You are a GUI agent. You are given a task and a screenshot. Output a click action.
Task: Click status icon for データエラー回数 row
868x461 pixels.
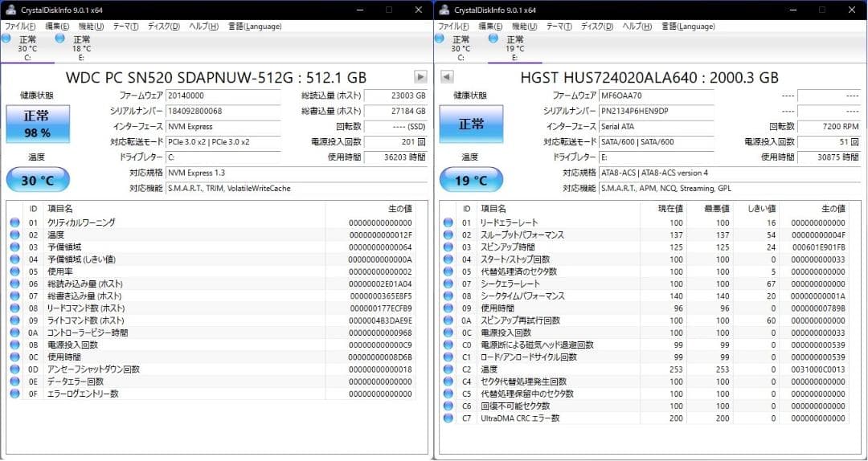coord(14,381)
